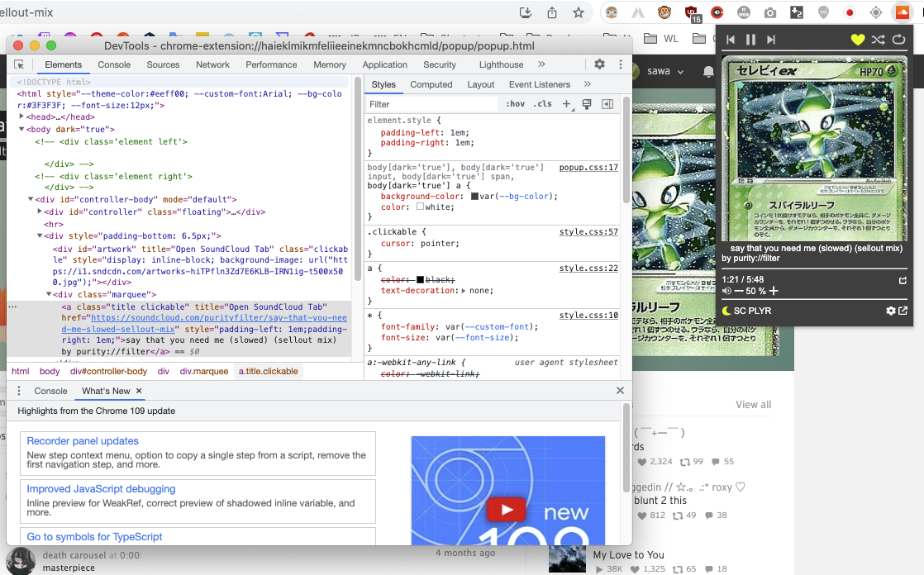Toggle shuffle in the player popup
Viewport: 924px width, 575px height.
pos(879,40)
